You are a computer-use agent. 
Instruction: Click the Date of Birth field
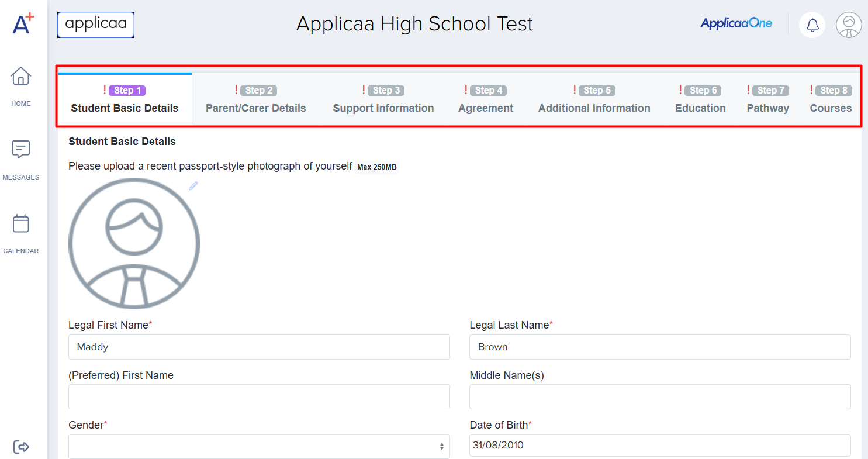660,446
